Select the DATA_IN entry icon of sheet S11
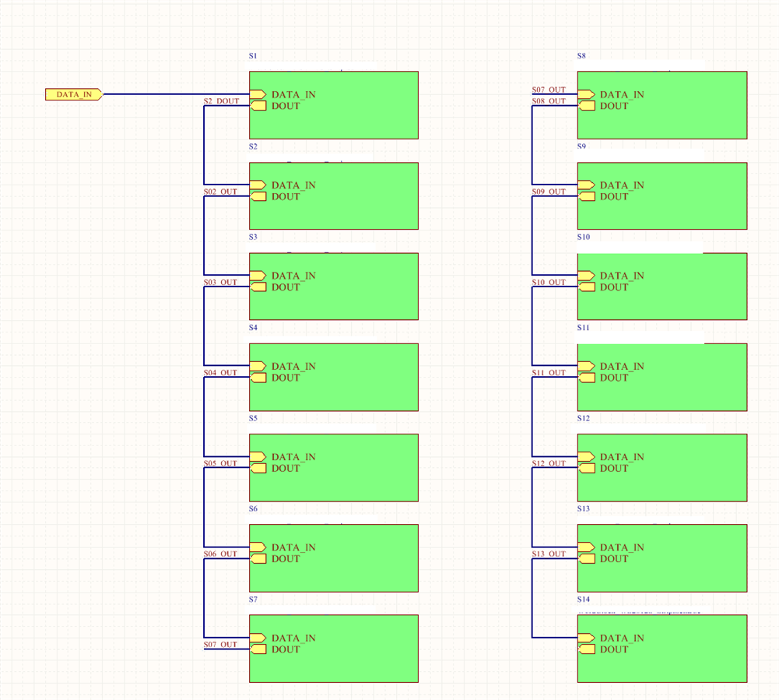The height and width of the screenshot is (700, 779). (x=586, y=367)
